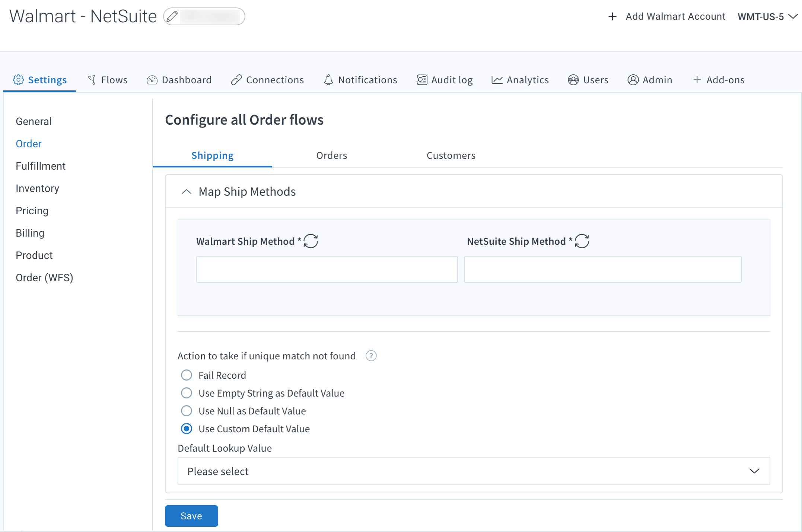
Task: Open the Connections tab
Action: (267, 80)
